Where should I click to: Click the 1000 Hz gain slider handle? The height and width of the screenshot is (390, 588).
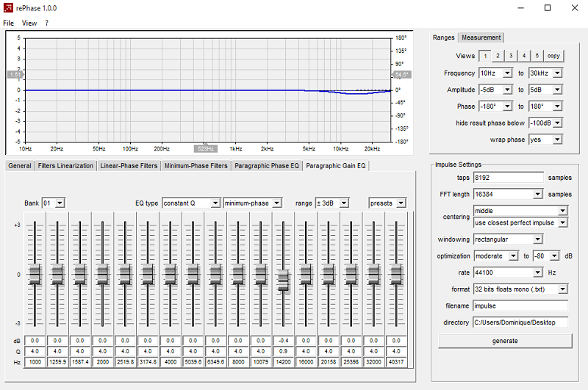click(x=35, y=275)
